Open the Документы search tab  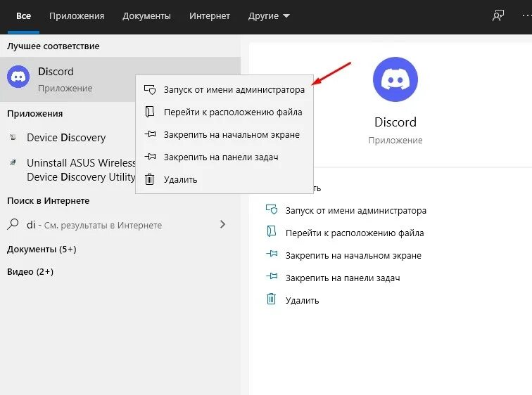click(x=146, y=16)
